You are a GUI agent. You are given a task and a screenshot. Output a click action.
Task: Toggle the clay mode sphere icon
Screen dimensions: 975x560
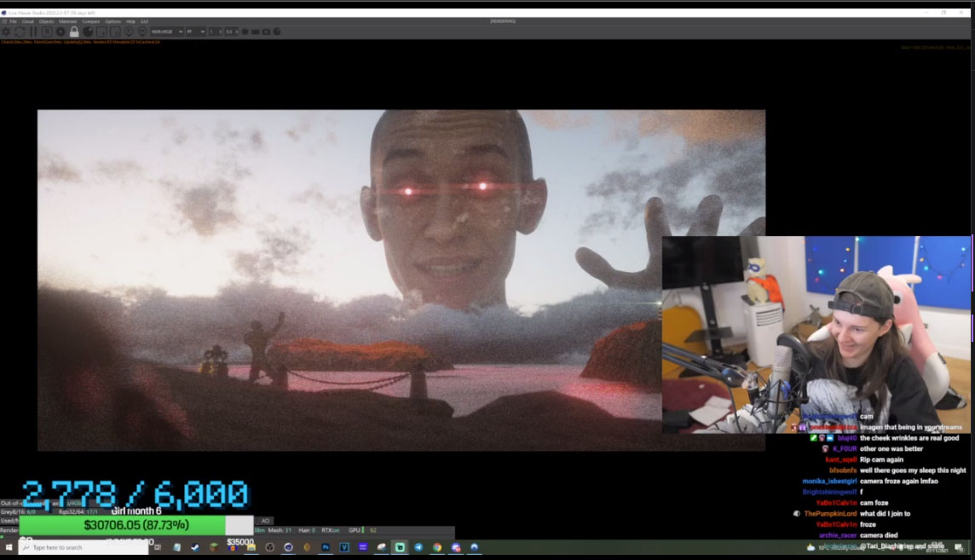[x=89, y=32]
